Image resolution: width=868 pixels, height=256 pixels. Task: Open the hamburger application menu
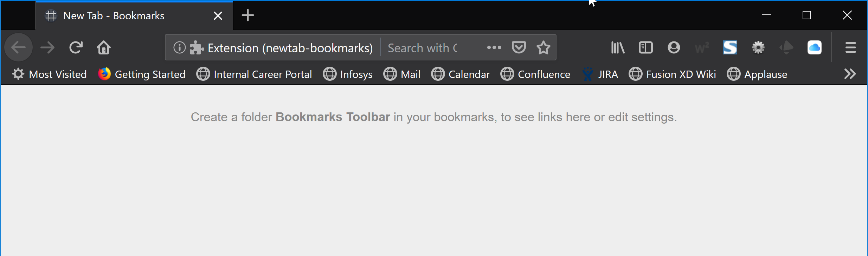pos(851,47)
